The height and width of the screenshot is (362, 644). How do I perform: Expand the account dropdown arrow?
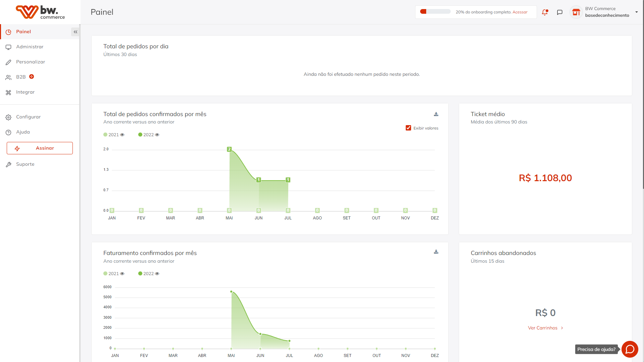[x=637, y=12]
